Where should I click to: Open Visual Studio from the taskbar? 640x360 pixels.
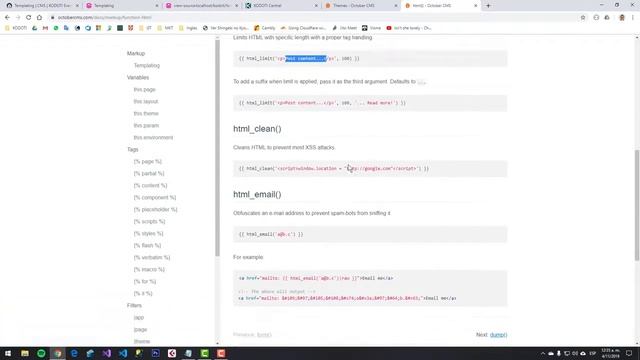tap(107, 353)
